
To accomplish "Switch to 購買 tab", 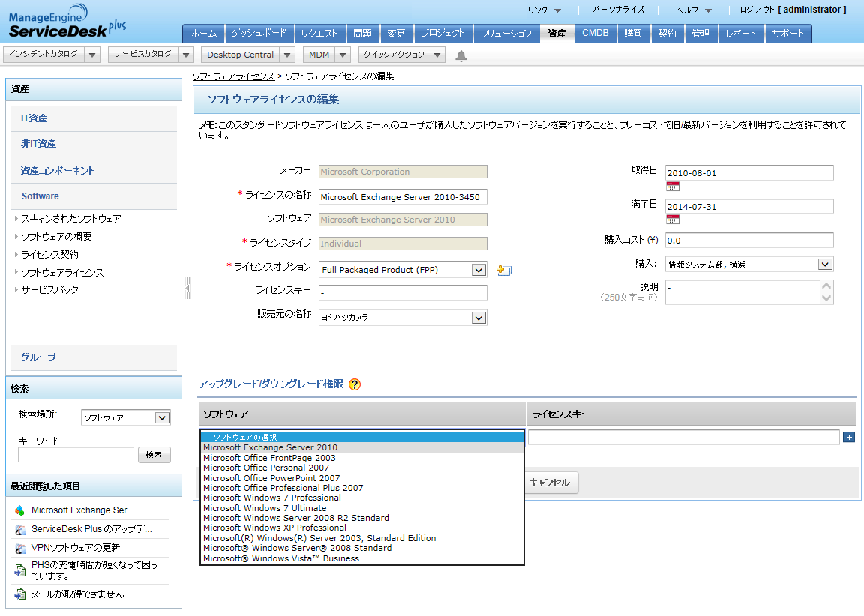I will [x=632, y=34].
